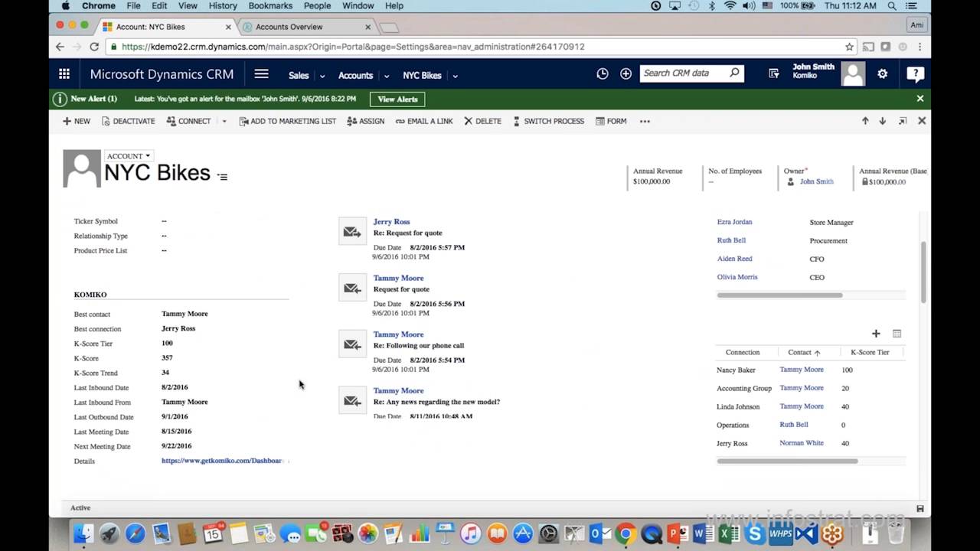The width and height of the screenshot is (980, 551).
Task: Sort by K-Score Tier column header
Action: [870, 352]
